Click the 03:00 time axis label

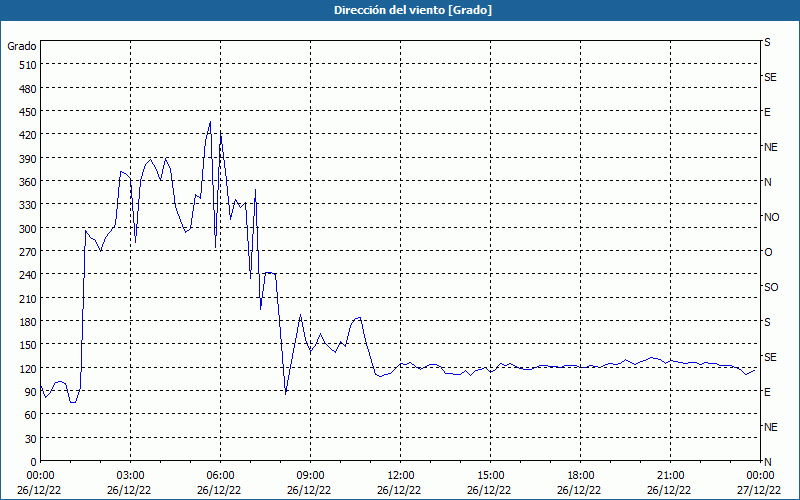click(131, 476)
